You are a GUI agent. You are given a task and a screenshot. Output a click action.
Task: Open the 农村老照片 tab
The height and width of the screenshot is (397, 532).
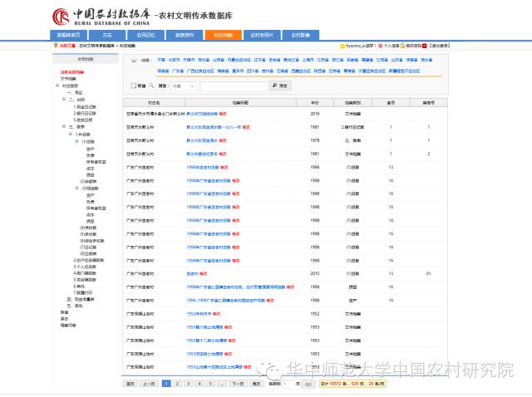[263, 36]
